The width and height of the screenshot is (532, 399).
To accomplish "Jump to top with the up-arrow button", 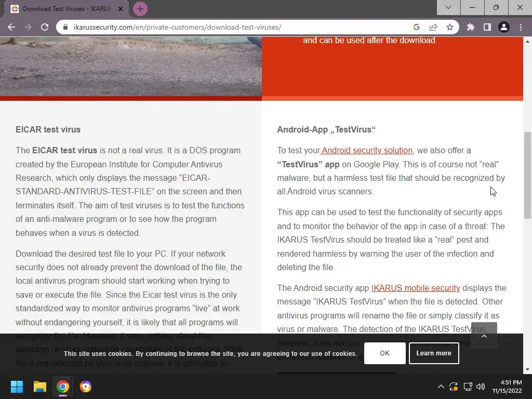I will pyautogui.click(x=484, y=335).
